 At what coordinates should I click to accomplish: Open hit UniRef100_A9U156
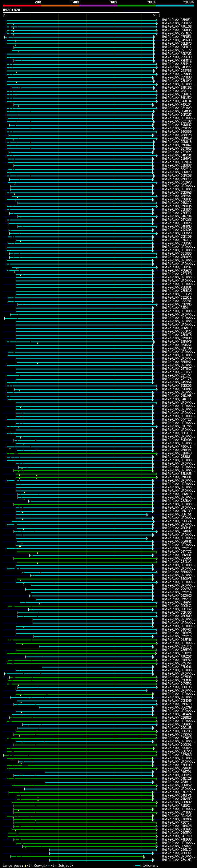coord(177,26)
